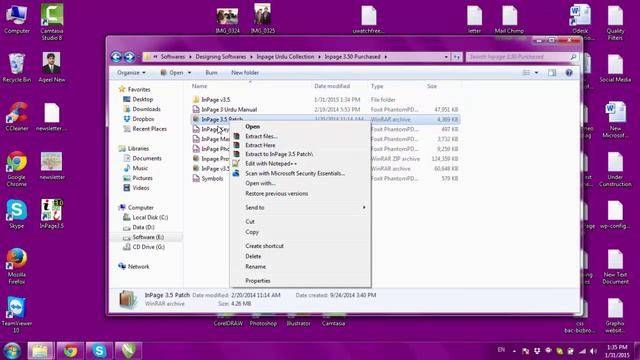Open InPage3.5 desktop shortcut
Screen dimensions: 640x360
pyautogui.click(x=51, y=213)
